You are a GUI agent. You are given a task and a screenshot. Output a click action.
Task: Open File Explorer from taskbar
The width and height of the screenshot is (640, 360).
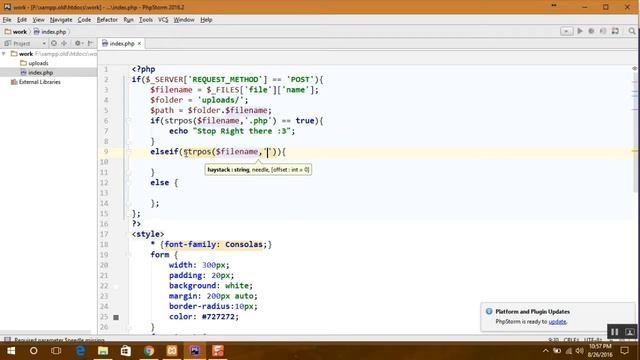pyautogui.click(x=103, y=351)
